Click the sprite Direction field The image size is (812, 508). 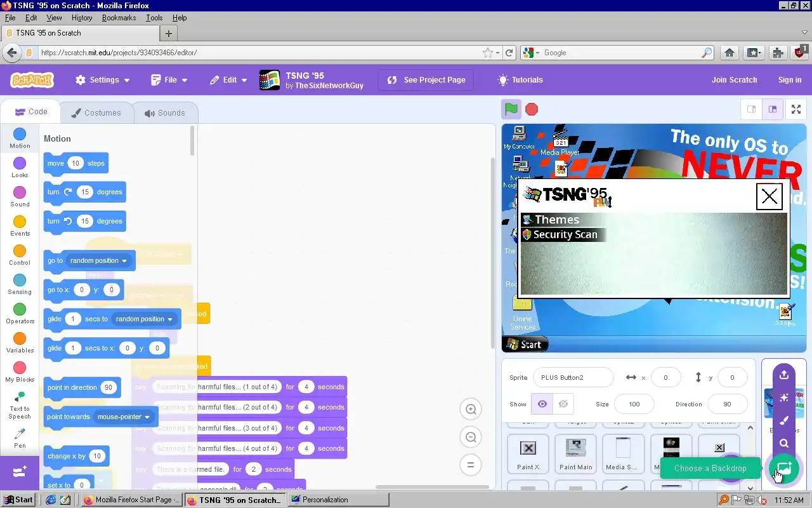pos(727,404)
